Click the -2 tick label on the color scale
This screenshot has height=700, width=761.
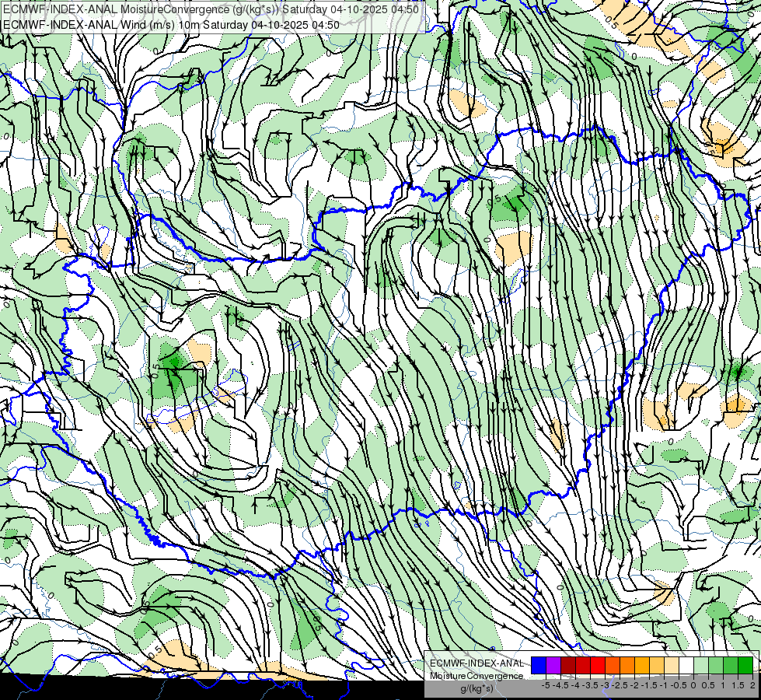[x=634, y=685]
